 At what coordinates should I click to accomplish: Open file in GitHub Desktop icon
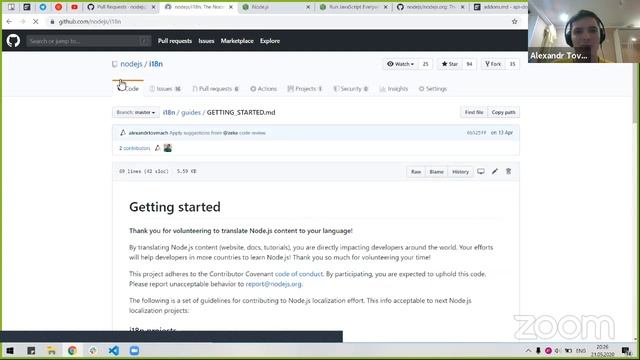(481, 171)
